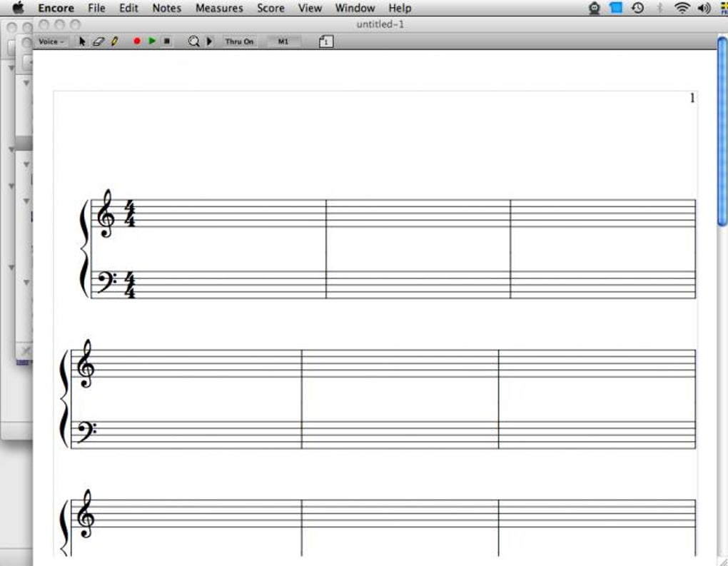Toggle the Thru On button
The height and width of the screenshot is (566, 728).
[x=239, y=41]
